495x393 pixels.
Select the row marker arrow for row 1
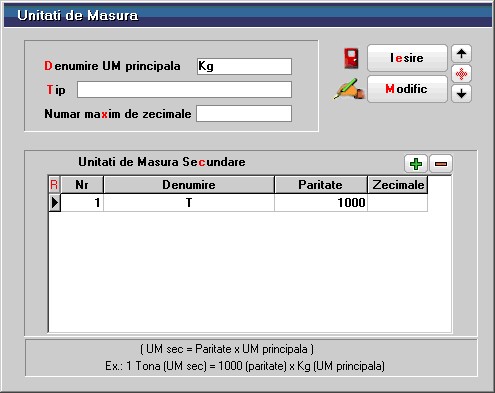coord(54,203)
